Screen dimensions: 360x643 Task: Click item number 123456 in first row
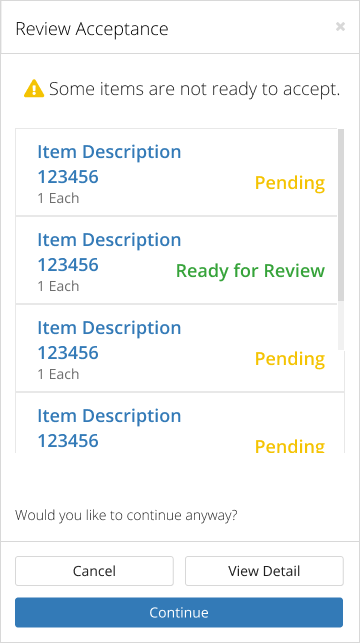click(x=68, y=177)
